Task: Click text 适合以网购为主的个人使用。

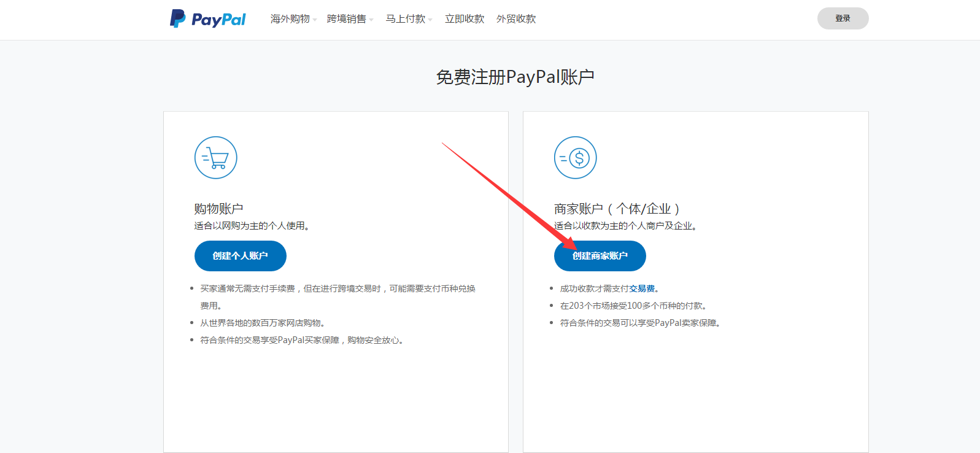Action: [253, 226]
